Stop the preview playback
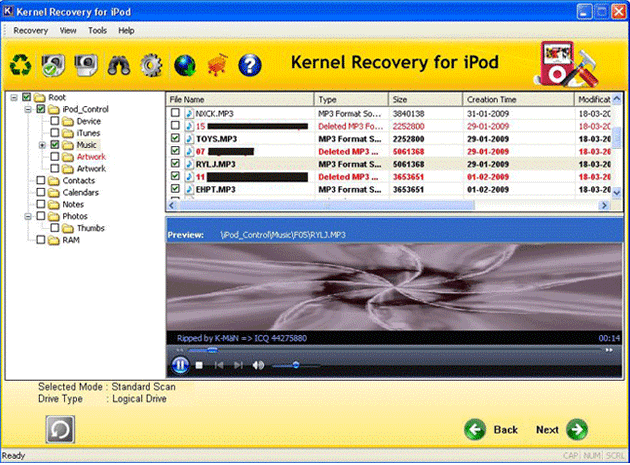The height and width of the screenshot is (465, 630). click(x=199, y=365)
